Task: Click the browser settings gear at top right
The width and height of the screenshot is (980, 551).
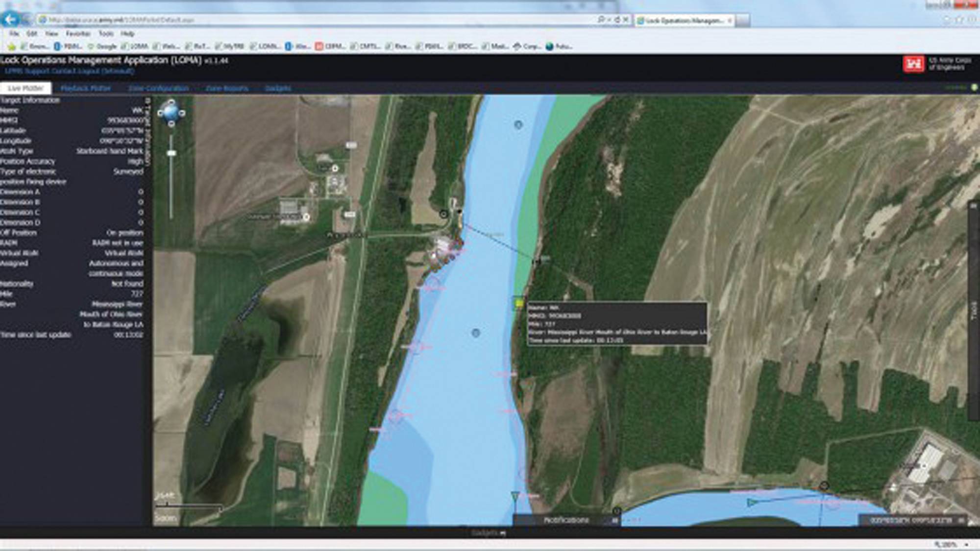Action: click(x=971, y=20)
